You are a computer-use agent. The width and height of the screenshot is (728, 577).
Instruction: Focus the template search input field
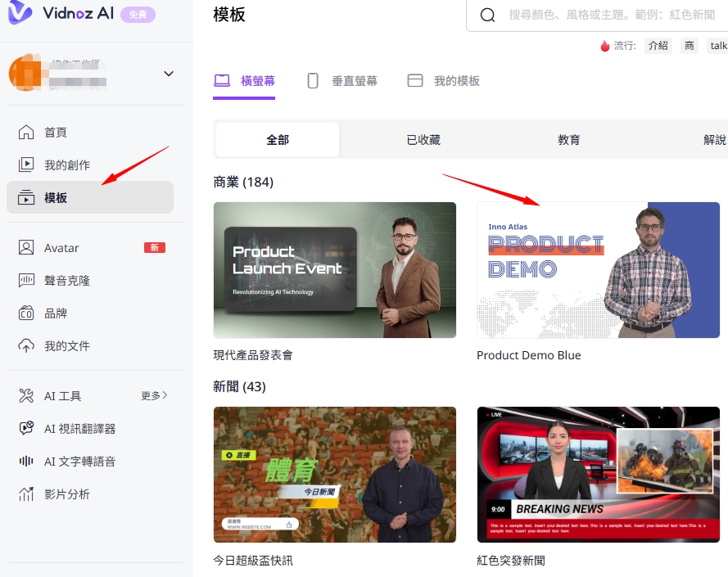[597, 15]
